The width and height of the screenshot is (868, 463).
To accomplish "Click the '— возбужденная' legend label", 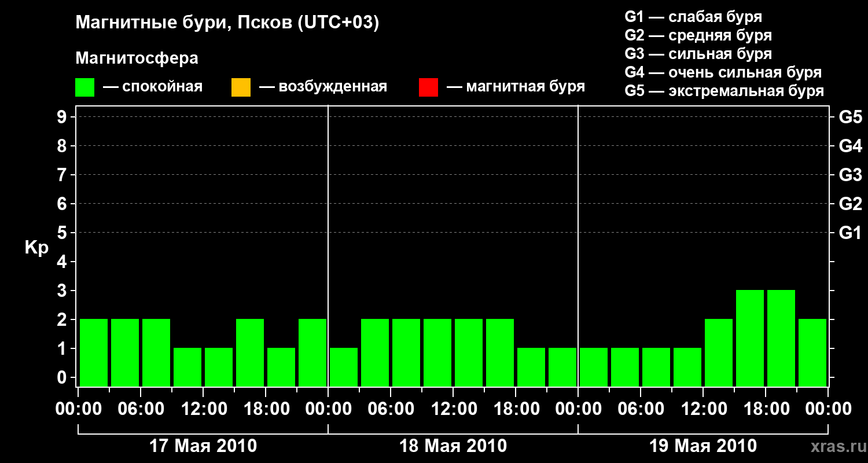I will (x=323, y=87).
